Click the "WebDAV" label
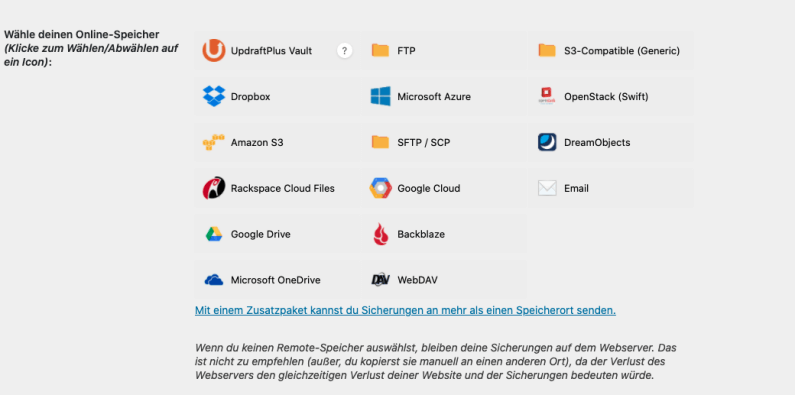This screenshot has height=395, width=795. (418, 280)
